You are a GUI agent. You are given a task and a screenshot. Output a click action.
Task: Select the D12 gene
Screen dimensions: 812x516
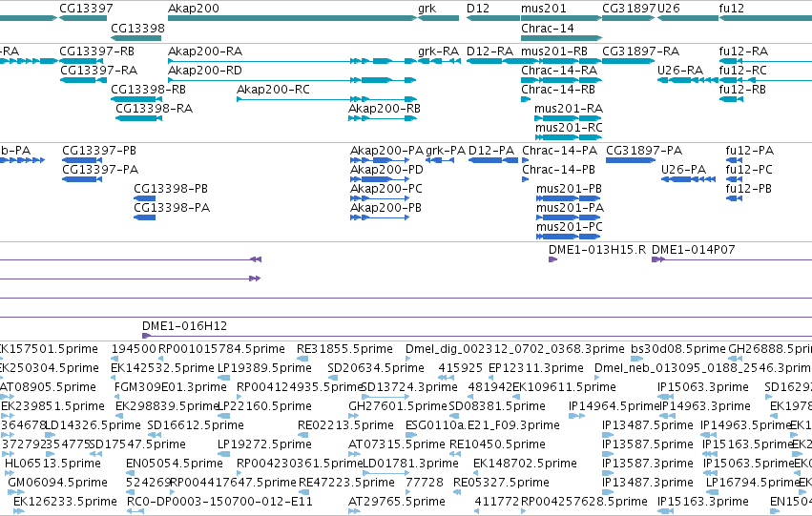tap(493, 18)
